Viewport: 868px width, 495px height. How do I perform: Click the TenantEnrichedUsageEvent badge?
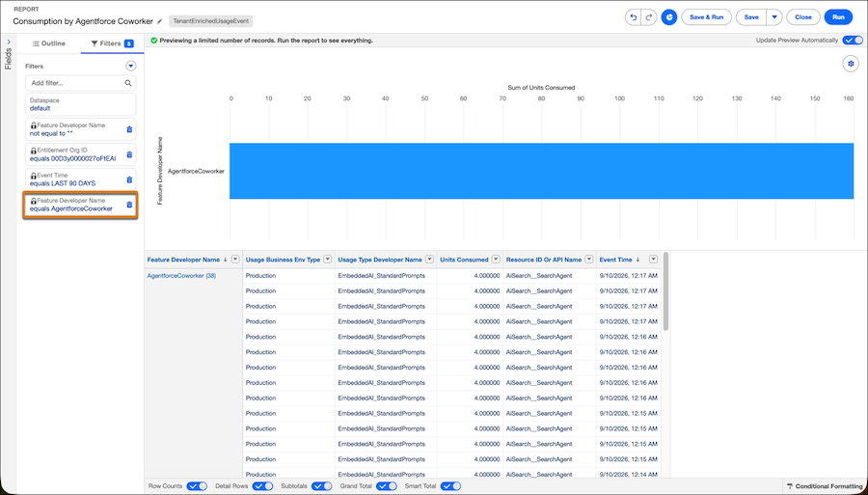pyautogui.click(x=211, y=21)
